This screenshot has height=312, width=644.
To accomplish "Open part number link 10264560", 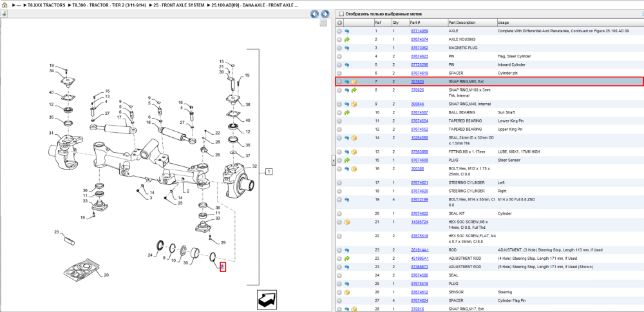I will click(x=419, y=138).
